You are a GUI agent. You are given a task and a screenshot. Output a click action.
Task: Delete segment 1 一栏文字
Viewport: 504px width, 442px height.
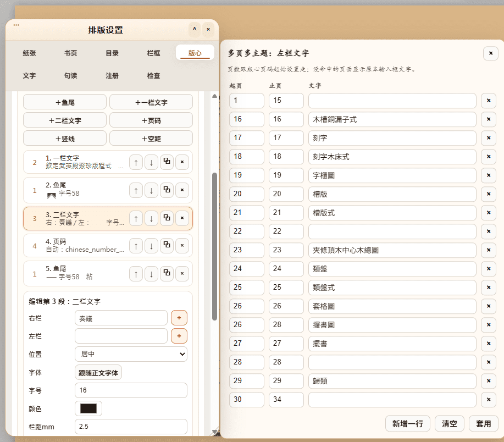182,162
